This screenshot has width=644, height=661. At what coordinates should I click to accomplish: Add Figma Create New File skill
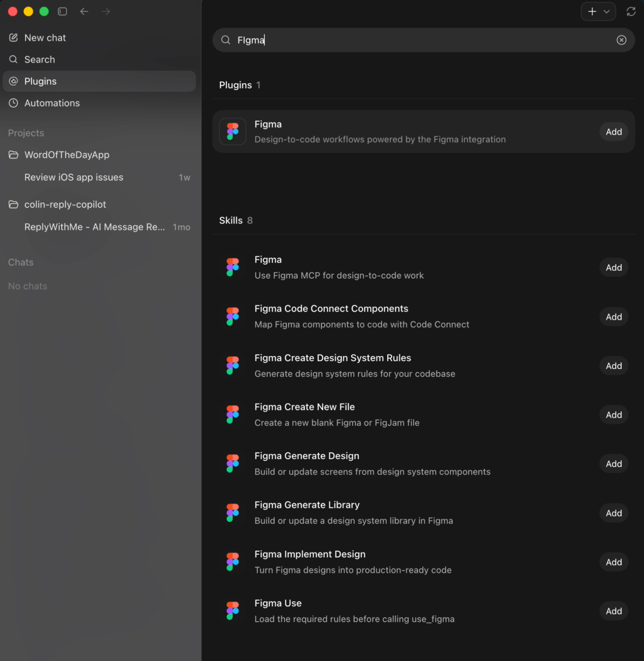[614, 415]
